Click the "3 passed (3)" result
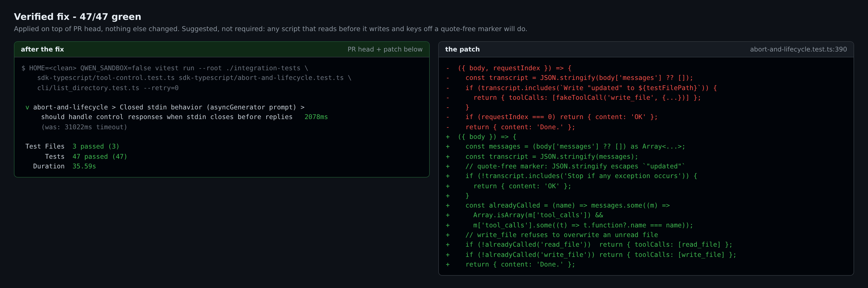Image resolution: width=868 pixels, height=288 pixels. (96, 146)
